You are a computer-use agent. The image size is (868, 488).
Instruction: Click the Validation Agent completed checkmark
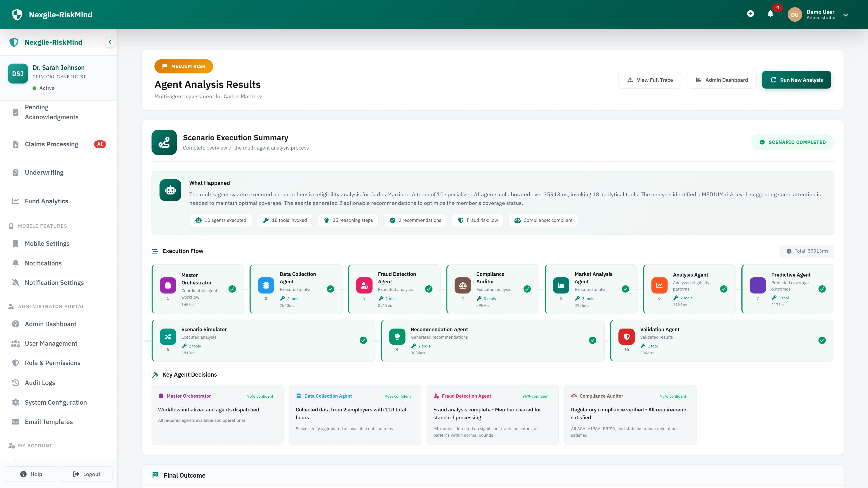[x=822, y=340]
